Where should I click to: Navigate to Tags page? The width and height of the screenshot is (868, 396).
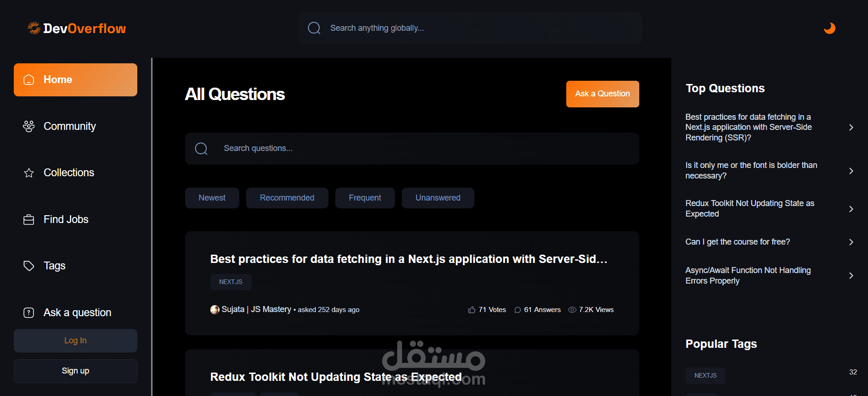point(75,266)
